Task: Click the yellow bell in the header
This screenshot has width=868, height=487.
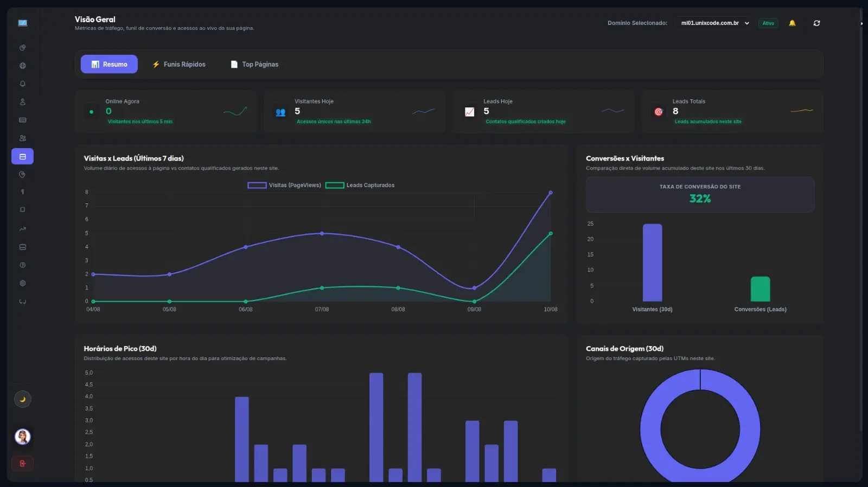Action: (792, 23)
